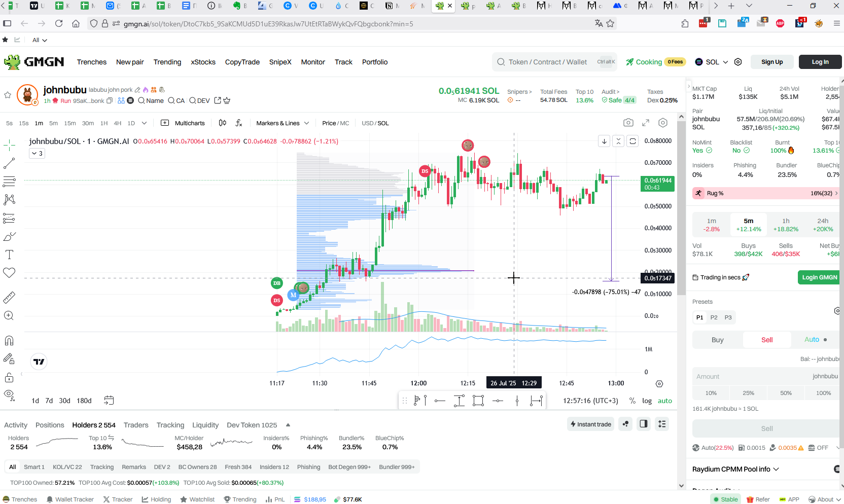Viewport: 844px width, 504px height.
Task: Activate the zoom in tool
Action: point(9,315)
